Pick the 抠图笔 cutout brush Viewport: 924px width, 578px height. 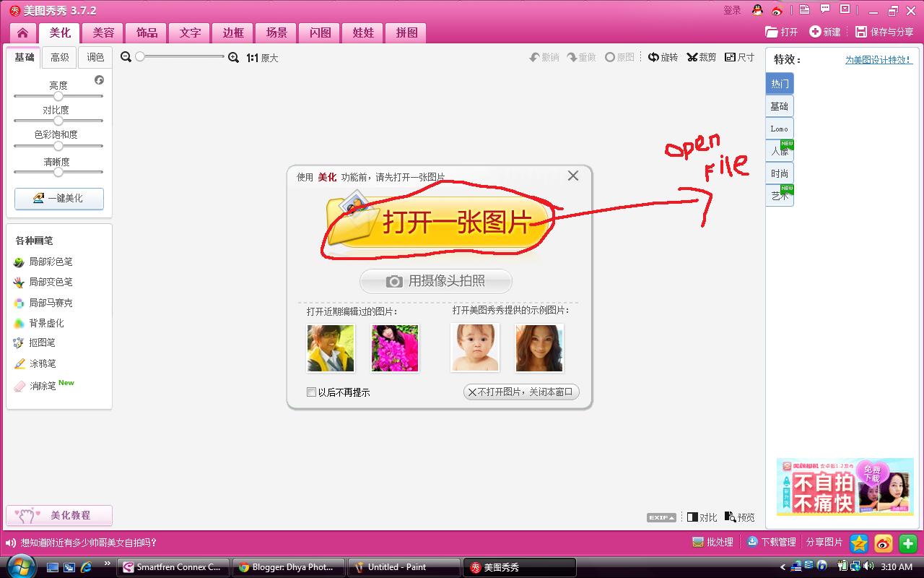coord(35,342)
